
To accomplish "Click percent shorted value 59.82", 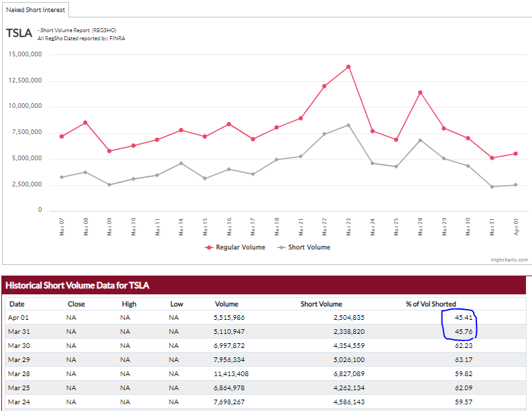I will 464,374.
